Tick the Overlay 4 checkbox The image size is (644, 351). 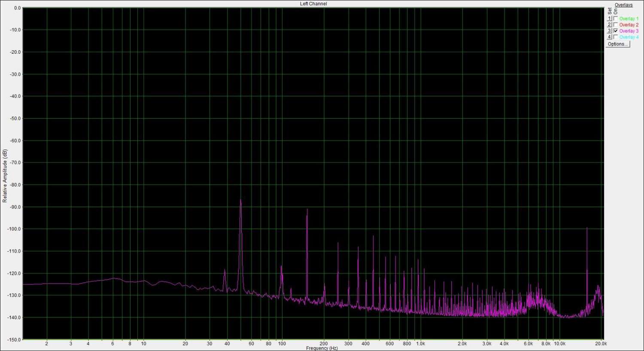616,37
